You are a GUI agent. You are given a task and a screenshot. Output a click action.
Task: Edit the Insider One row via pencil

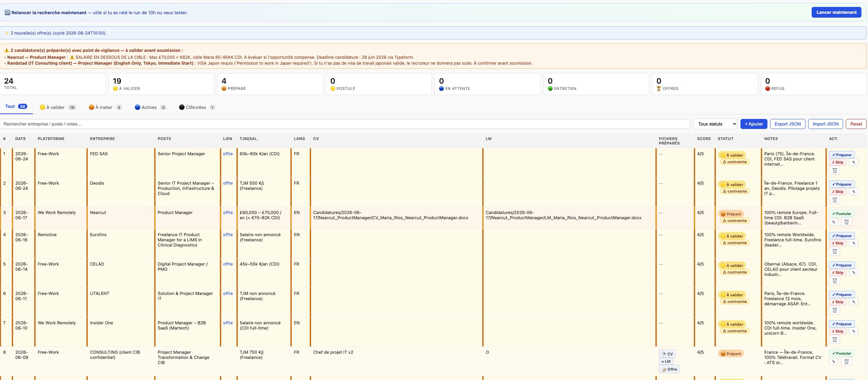click(853, 331)
